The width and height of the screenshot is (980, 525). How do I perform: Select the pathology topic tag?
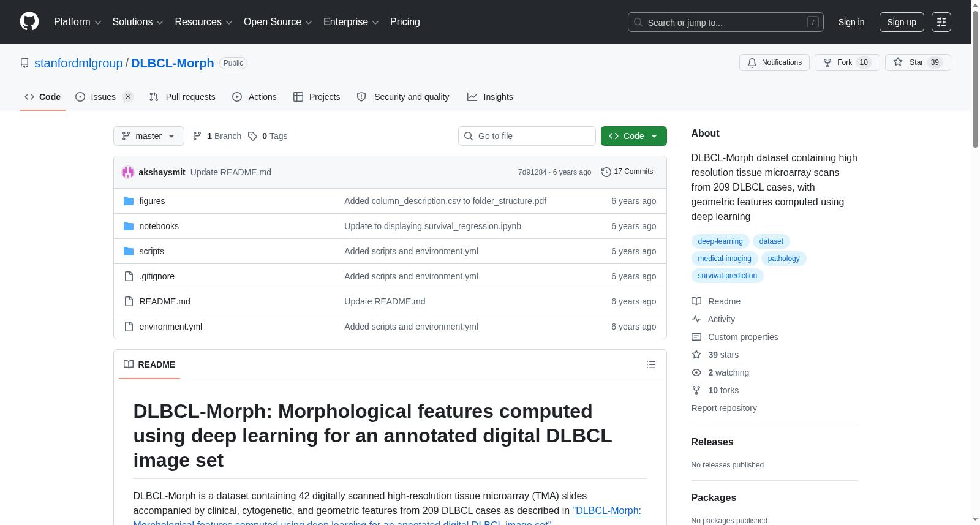pos(784,259)
